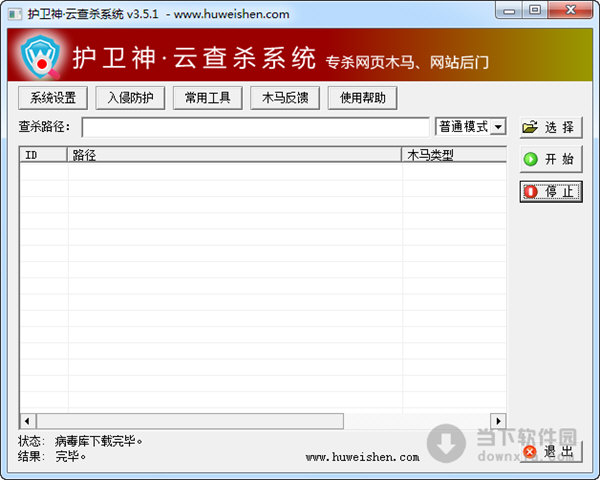Click 选择 button to browse folder

coord(551,127)
